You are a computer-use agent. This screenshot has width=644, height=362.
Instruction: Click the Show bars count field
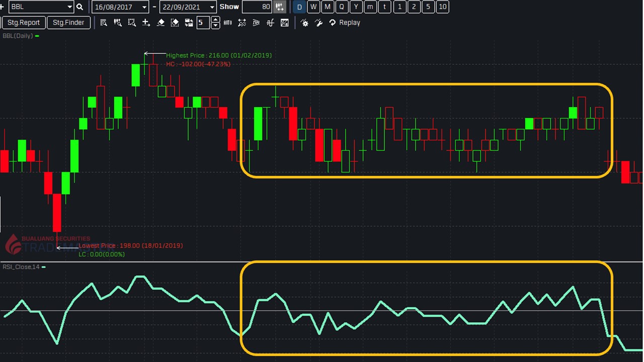pos(258,7)
